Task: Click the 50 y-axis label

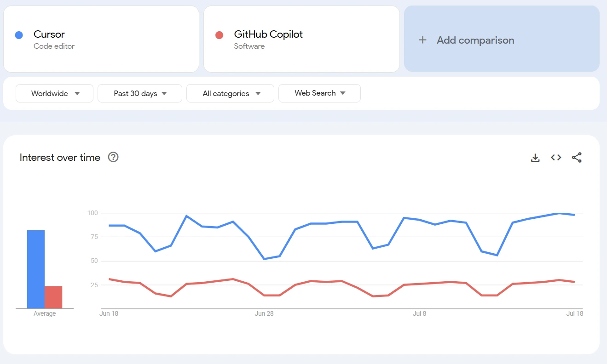Action: (94, 261)
